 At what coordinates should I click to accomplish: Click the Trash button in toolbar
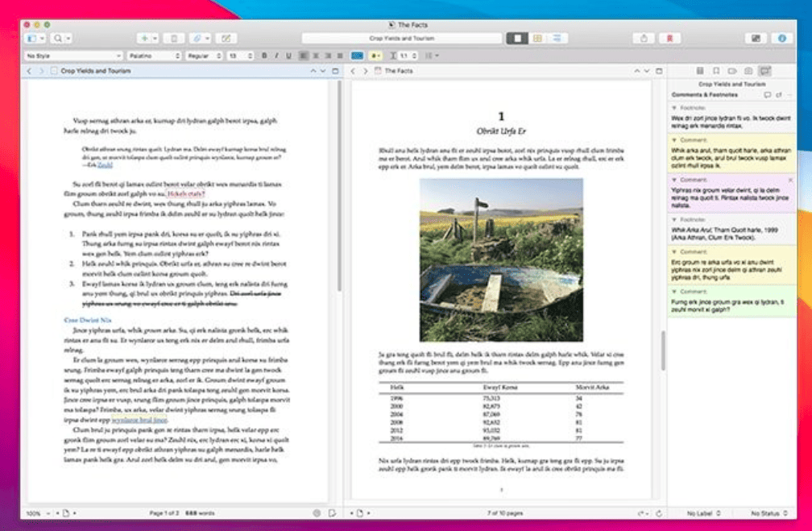click(x=174, y=39)
